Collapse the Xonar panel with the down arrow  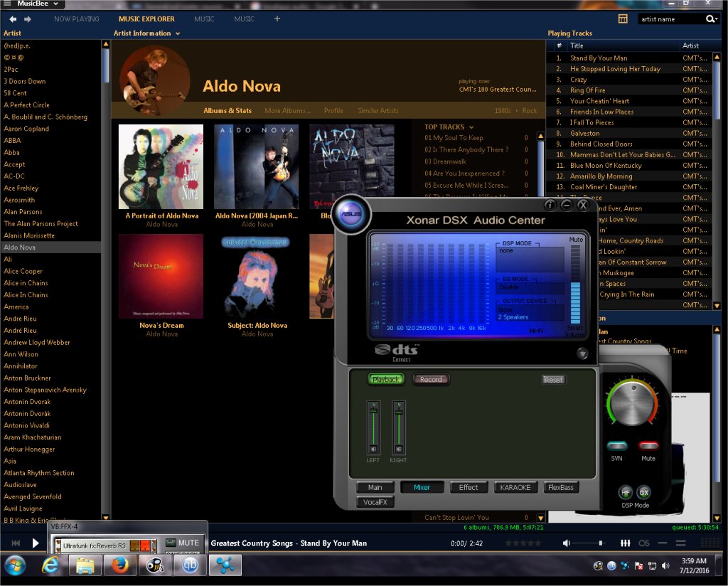click(582, 354)
